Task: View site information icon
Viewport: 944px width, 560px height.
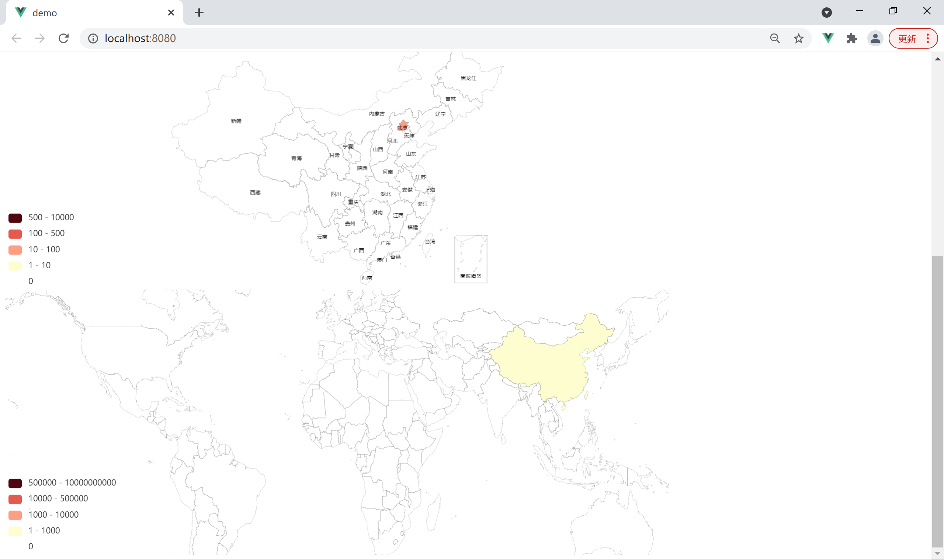Action: pos(93,38)
